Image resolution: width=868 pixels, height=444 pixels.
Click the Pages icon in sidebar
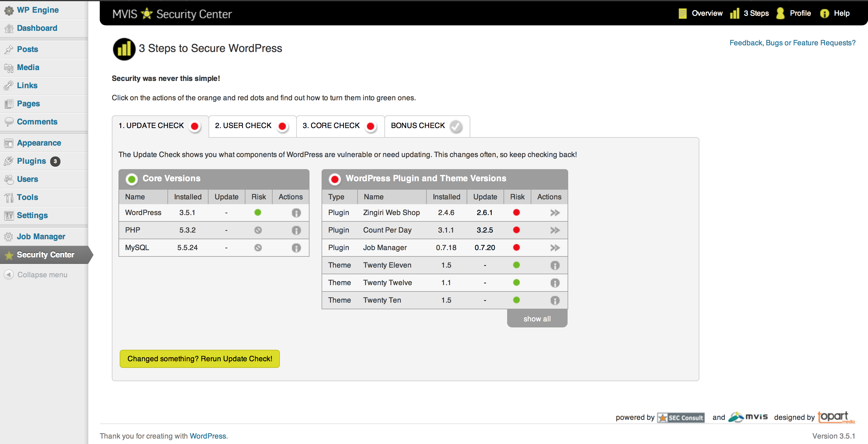pos(9,104)
